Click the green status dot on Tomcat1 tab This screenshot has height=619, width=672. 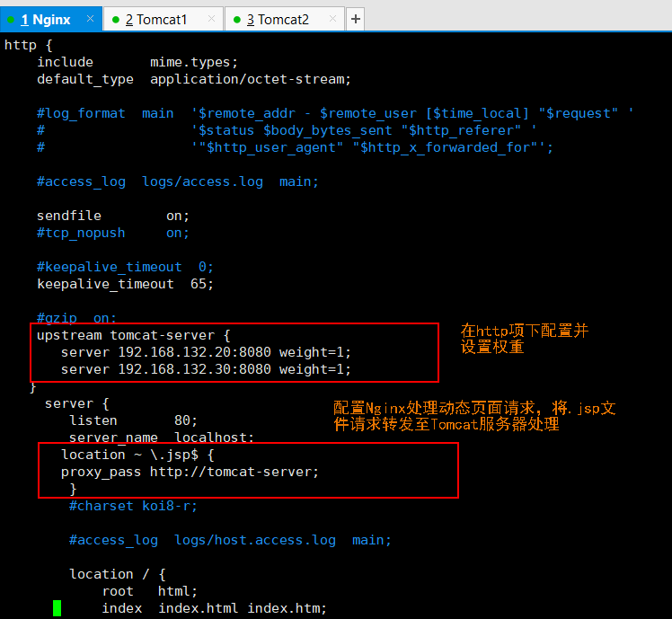pos(115,20)
